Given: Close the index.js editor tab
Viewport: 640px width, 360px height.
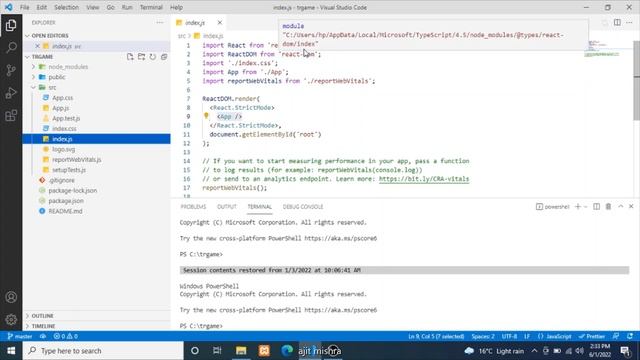Looking at the screenshot, I should [x=220, y=23].
